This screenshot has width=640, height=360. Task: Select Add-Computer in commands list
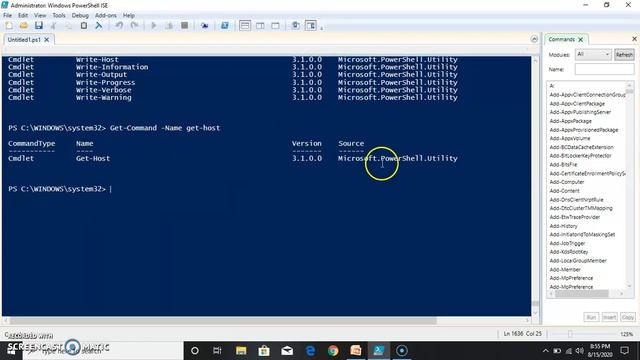point(567,182)
